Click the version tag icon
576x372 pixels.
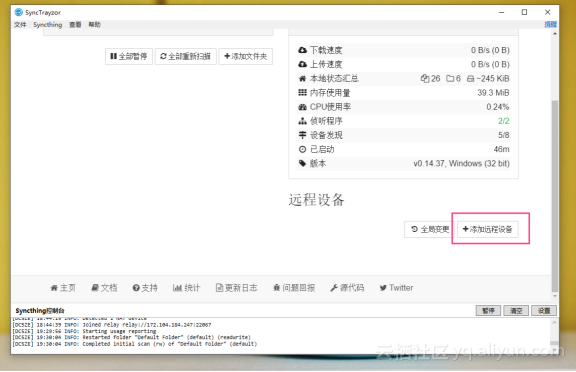302,163
